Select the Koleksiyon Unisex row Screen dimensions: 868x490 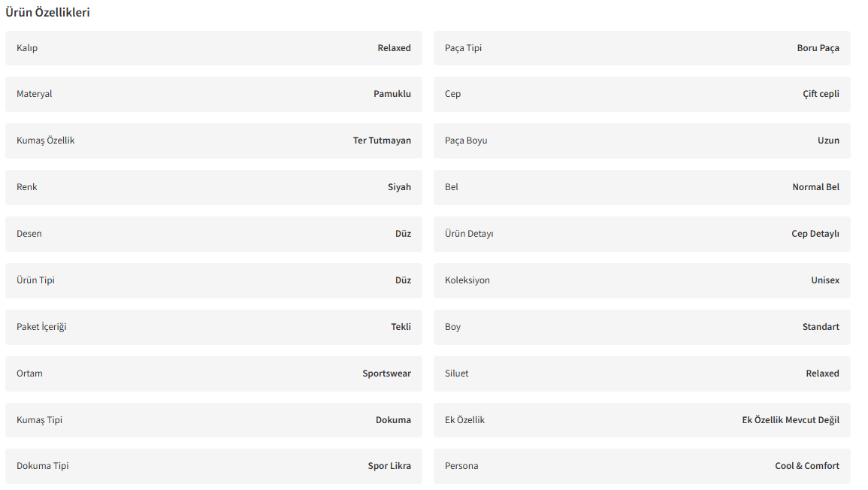(x=642, y=280)
